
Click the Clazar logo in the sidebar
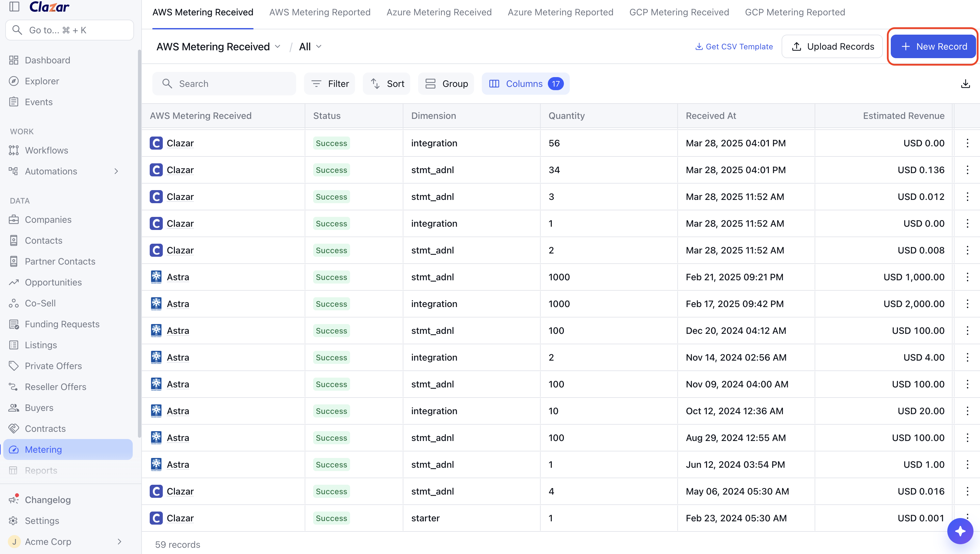(49, 7)
